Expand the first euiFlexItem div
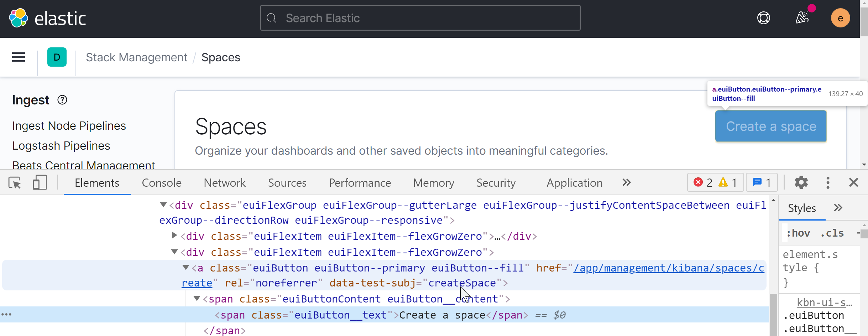Viewport: 868px width, 336px height. click(174, 236)
